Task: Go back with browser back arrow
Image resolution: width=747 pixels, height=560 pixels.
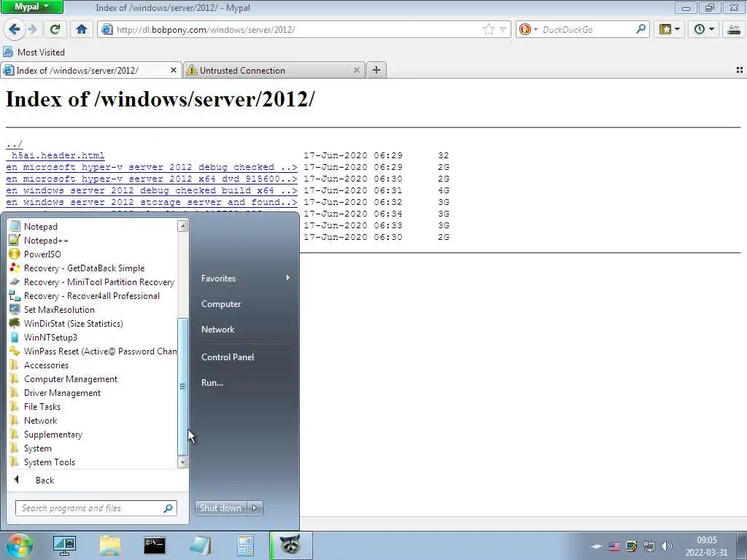Action: (15, 29)
